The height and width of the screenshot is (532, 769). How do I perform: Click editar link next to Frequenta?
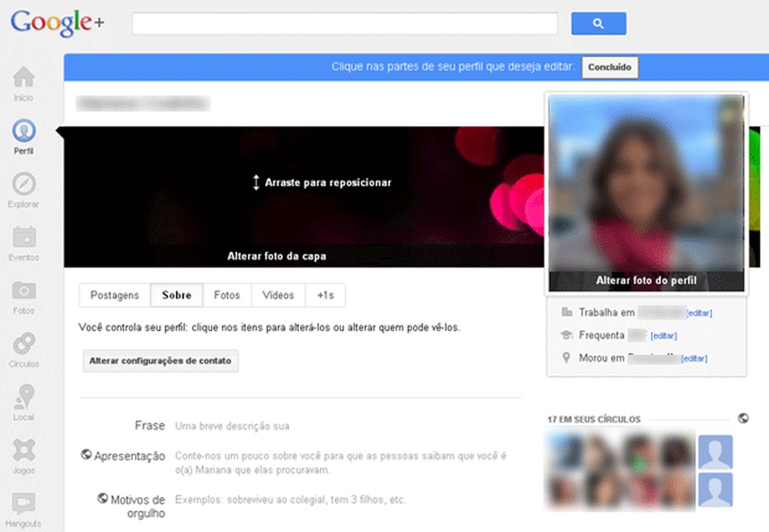point(663,336)
